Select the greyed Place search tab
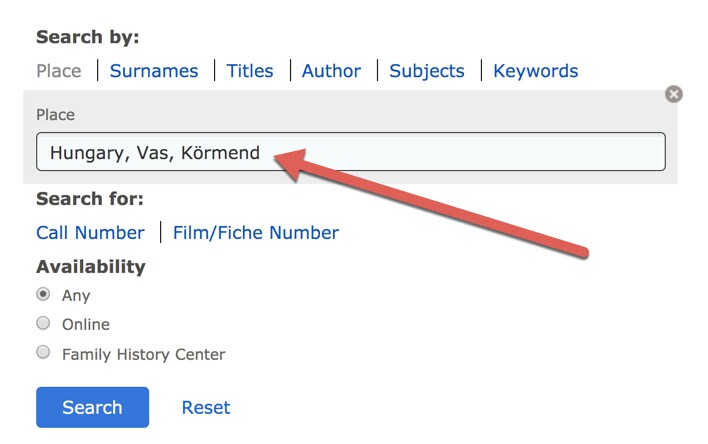708x444 pixels. pos(59,71)
